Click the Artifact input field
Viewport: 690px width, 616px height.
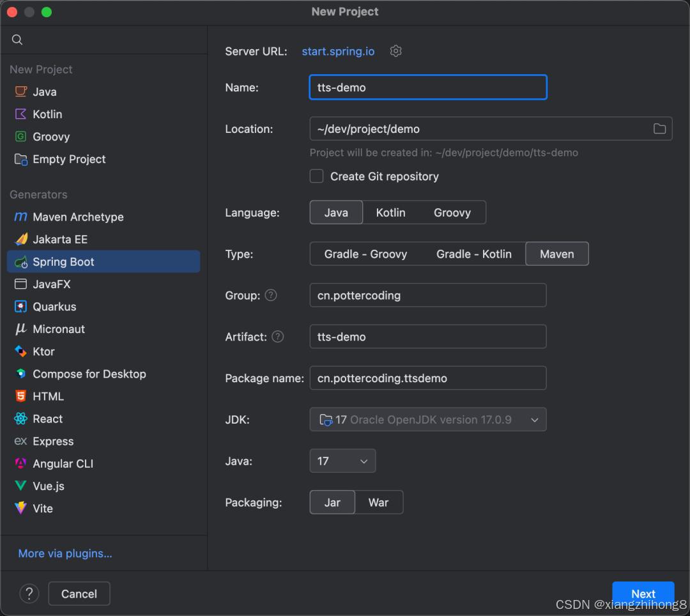point(428,337)
